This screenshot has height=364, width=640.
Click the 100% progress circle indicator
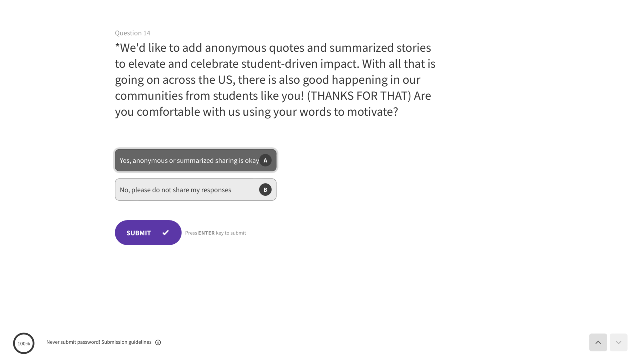click(x=24, y=343)
